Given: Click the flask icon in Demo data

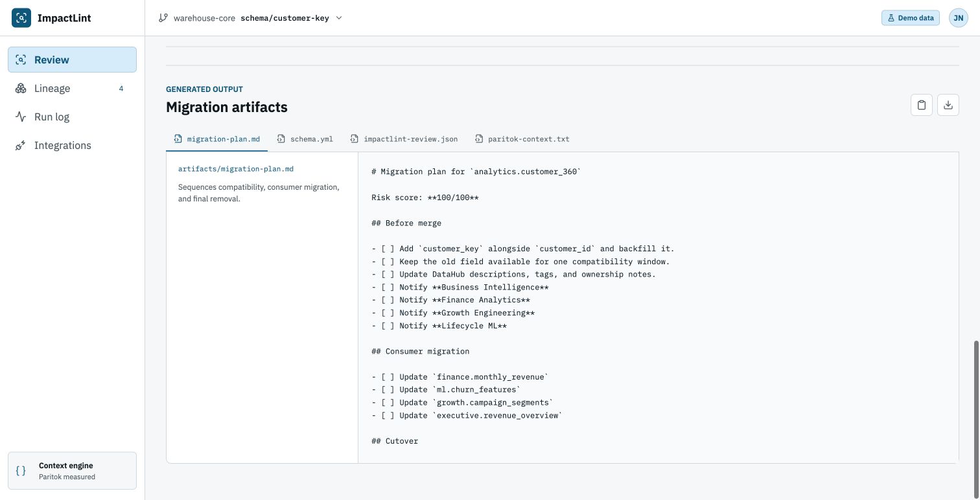Looking at the screenshot, I should [x=891, y=18].
